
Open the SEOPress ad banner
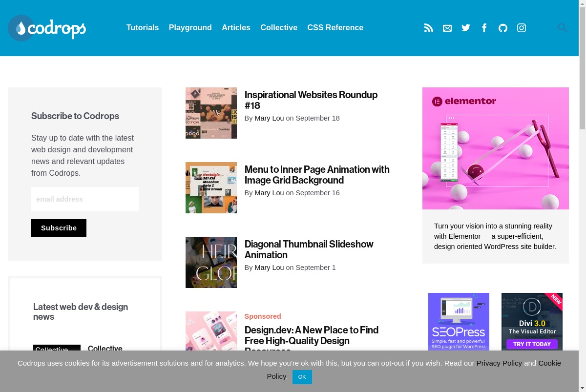pyautogui.click(x=459, y=322)
